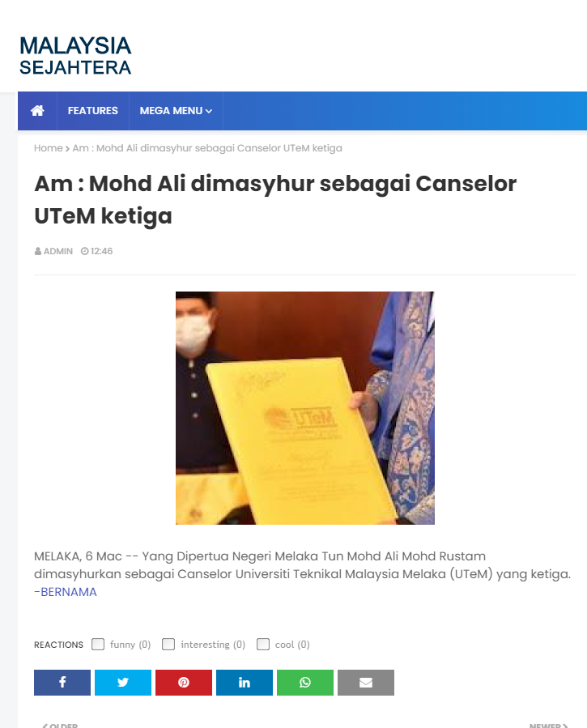Viewport: 587px width, 728px height.
Task: Open the BERNAMA source link
Action: (69, 592)
